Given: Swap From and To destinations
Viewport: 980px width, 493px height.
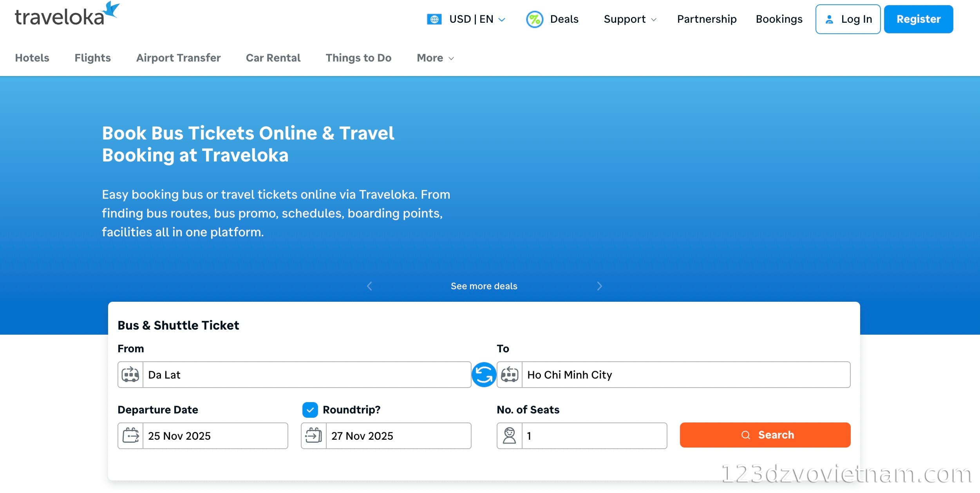Looking at the screenshot, I should [484, 375].
